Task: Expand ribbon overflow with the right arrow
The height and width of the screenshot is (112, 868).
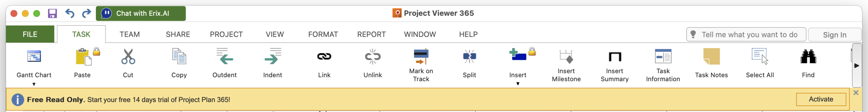Action: [x=856, y=66]
